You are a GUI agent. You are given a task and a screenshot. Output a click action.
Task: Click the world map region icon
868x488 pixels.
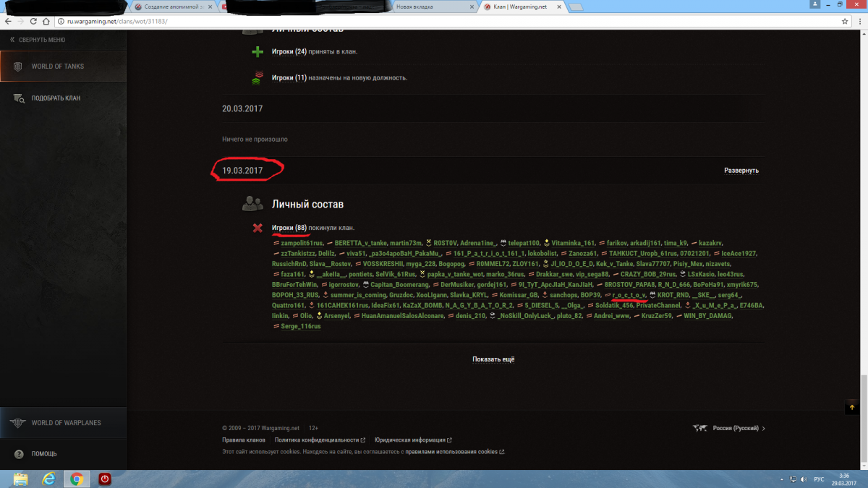tap(699, 428)
